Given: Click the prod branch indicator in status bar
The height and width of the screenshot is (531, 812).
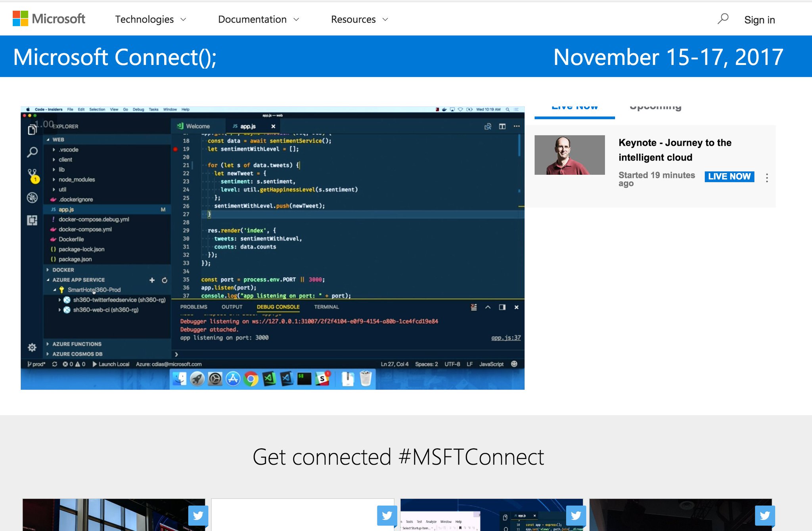Looking at the screenshot, I should point(36,364).
